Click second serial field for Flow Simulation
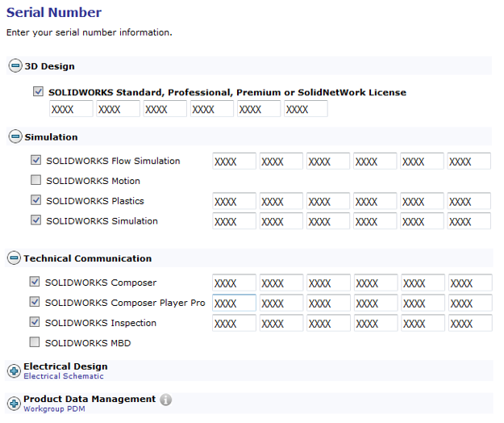Viewport: 504px width, 423px height. [281, 161]
